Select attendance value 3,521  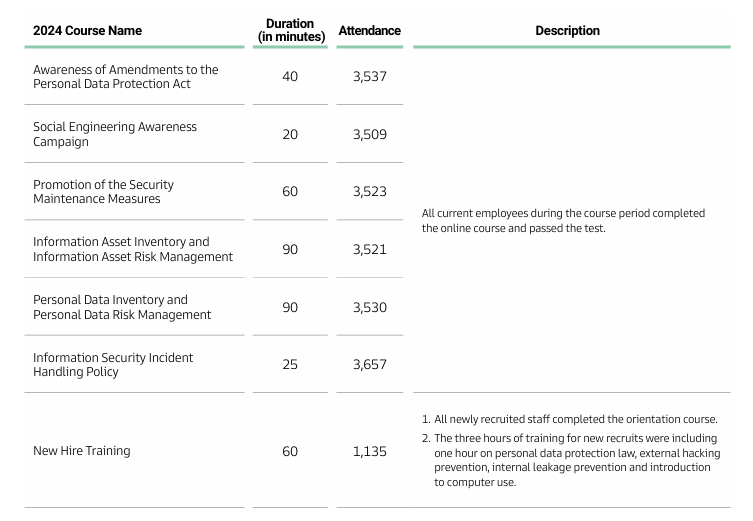(x=369, y=249)
